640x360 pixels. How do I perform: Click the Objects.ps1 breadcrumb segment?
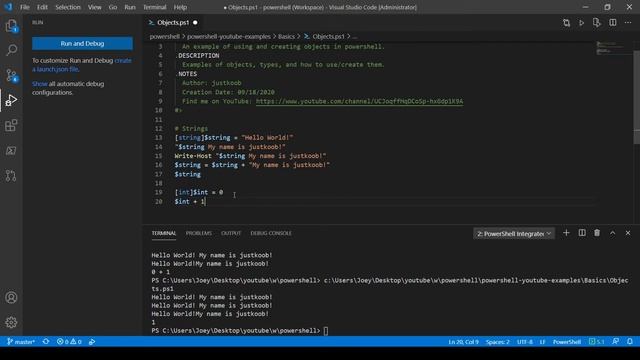click(x=324, y=37)
